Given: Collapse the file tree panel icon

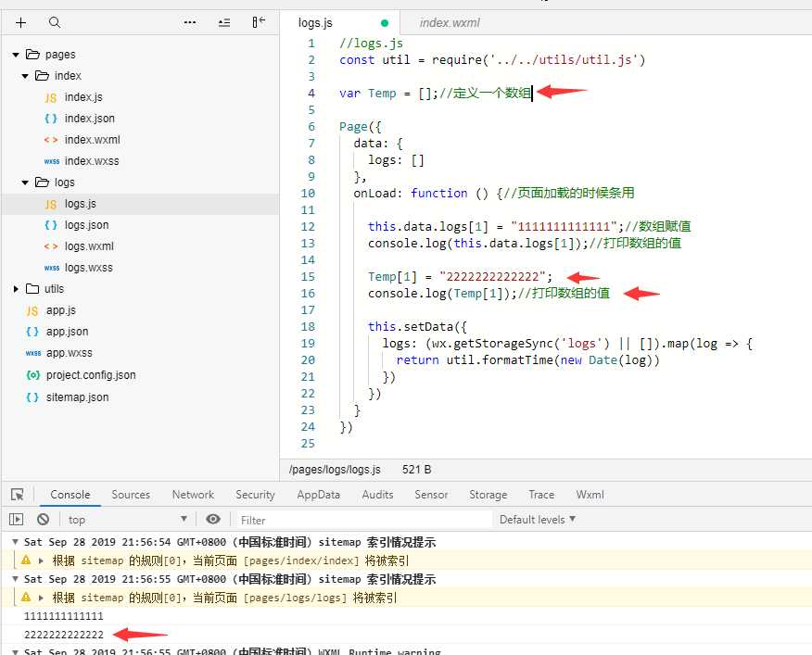Looking at the screenshot, I should click(x=259, y=22).
